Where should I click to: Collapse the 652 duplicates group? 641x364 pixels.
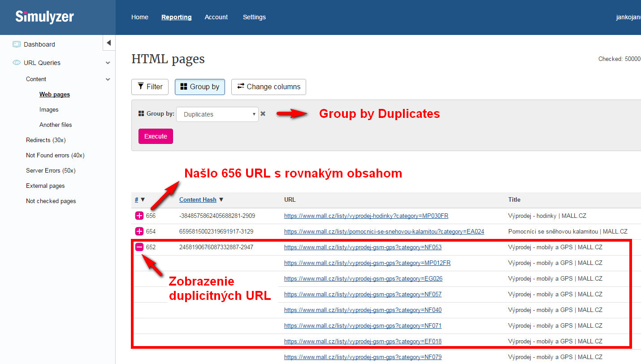[x=139, y=247]
